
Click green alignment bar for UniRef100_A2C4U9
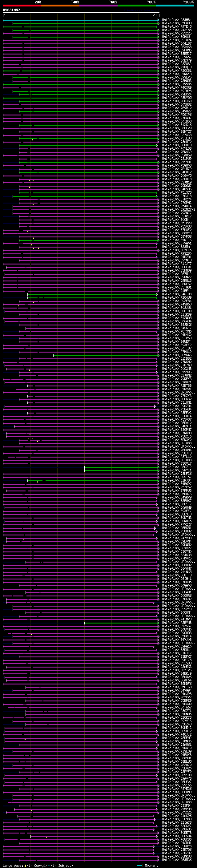pyautogui.click(x=92, y=297)
